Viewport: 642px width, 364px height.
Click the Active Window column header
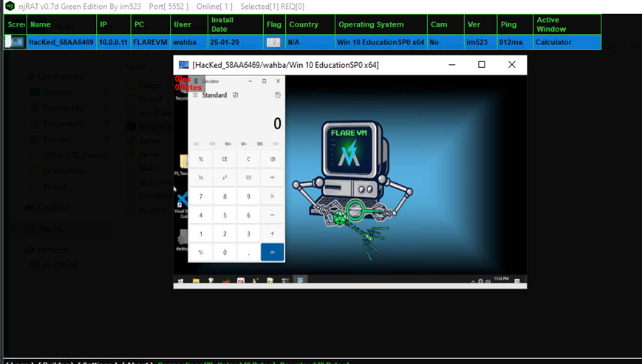tap(567, 24)
